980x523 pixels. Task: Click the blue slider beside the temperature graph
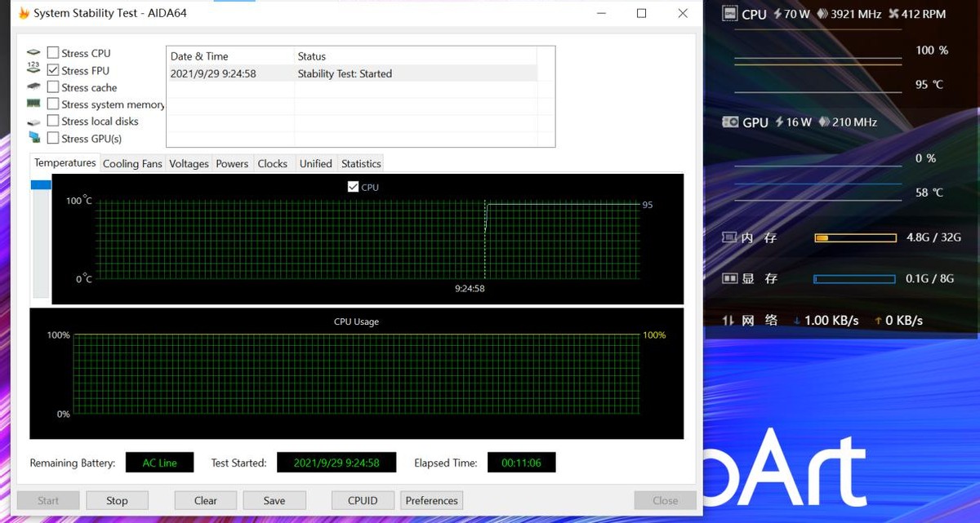point(41,185)
